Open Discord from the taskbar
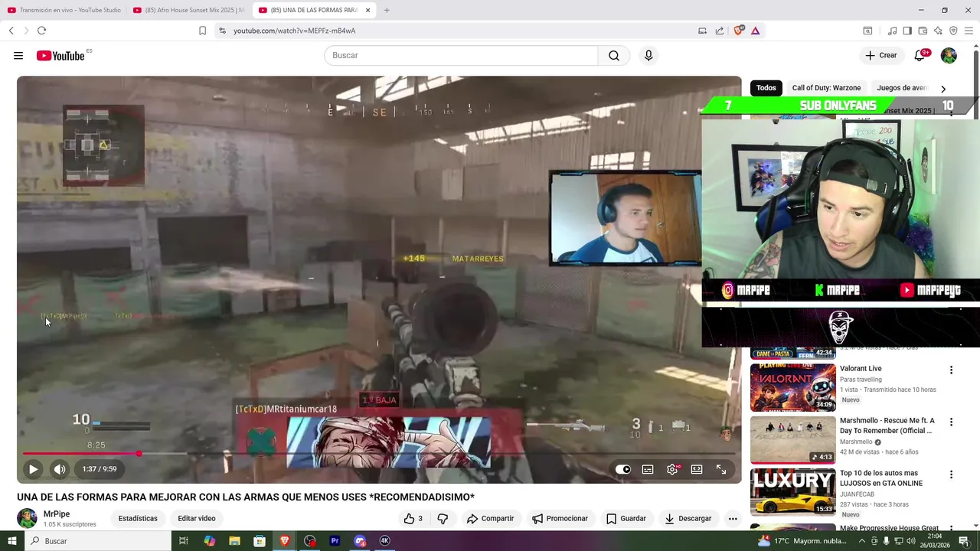 pos(360,541)
